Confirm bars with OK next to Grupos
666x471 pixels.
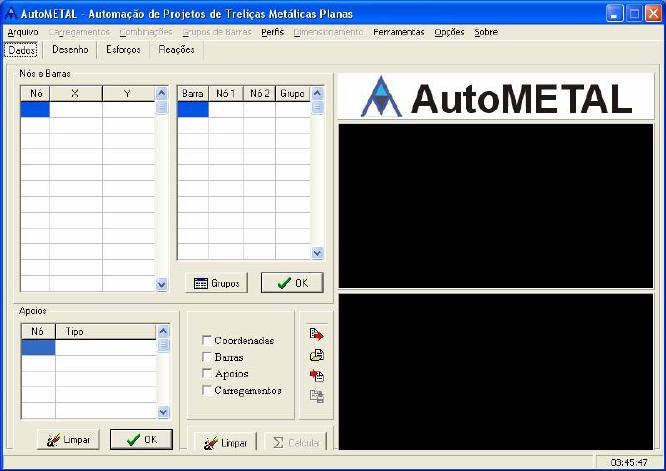[x=292, y=283]
